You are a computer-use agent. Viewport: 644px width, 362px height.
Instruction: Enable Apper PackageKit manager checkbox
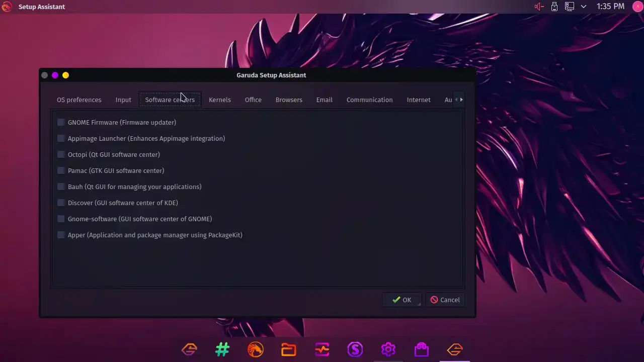pos(61,235)
